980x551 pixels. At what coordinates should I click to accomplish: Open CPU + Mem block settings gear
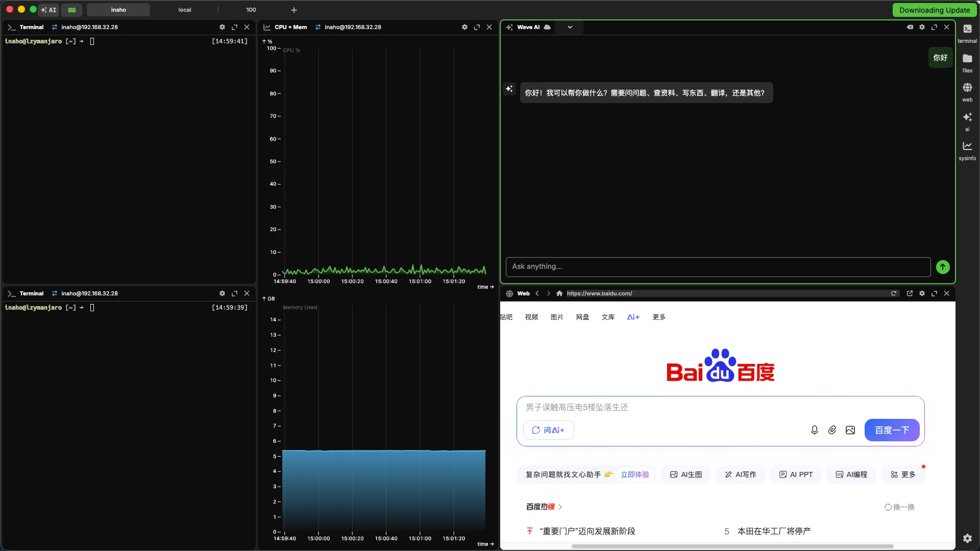pyautogui.click(x=464, y=27)
